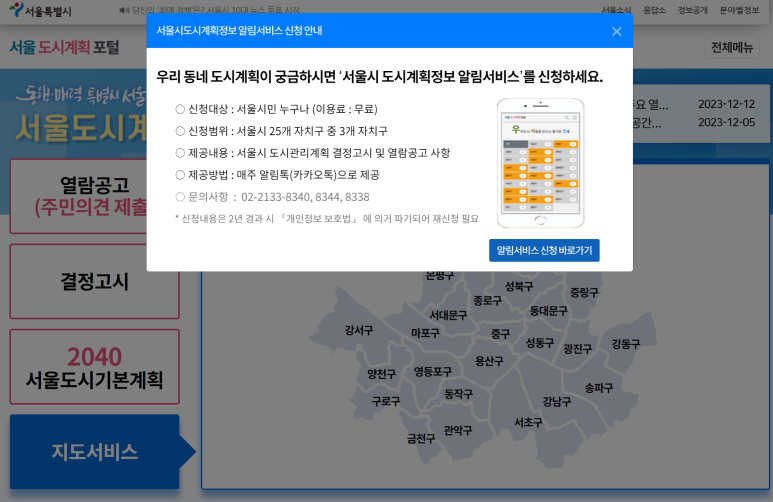
Task: Open the 2040 서울도시기본계획 card
Action: pos(95,367)
